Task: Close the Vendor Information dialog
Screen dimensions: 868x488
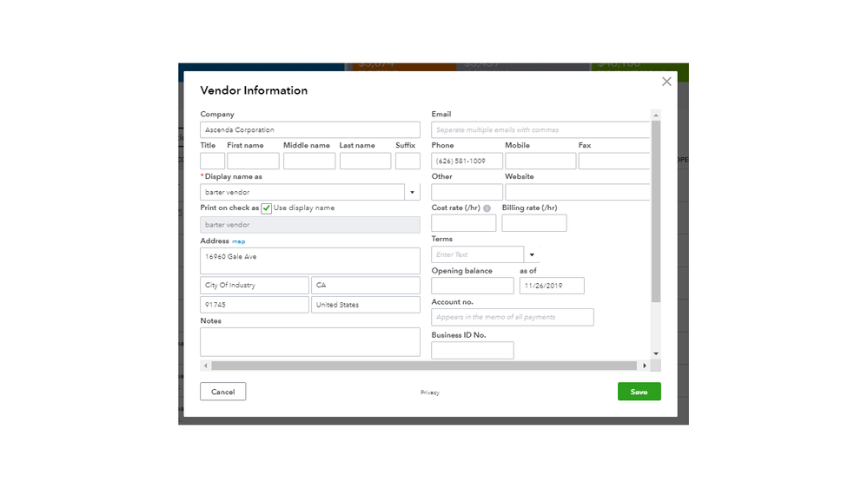Action: [666, 82]
